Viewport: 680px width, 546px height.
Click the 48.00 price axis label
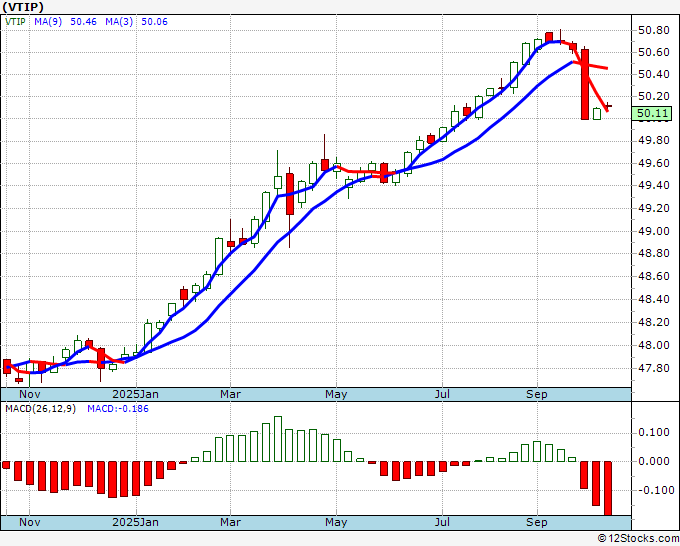coord(654,345)
